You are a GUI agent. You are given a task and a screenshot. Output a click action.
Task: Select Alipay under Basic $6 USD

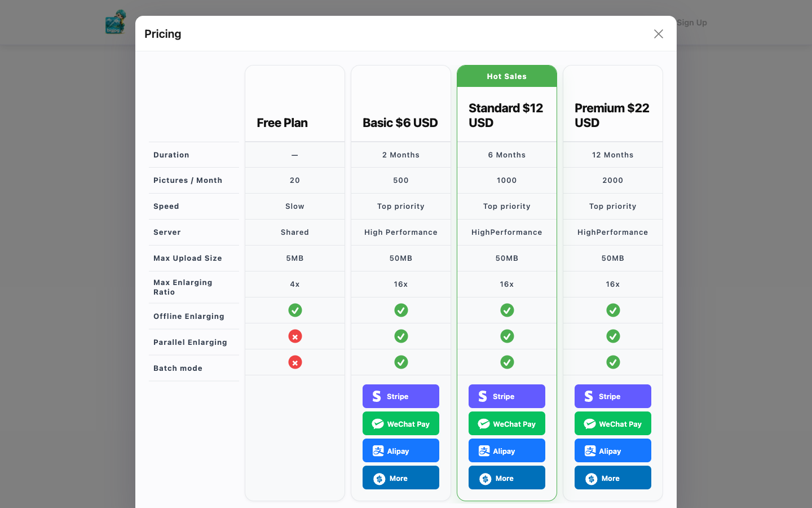tap(401, 450)
